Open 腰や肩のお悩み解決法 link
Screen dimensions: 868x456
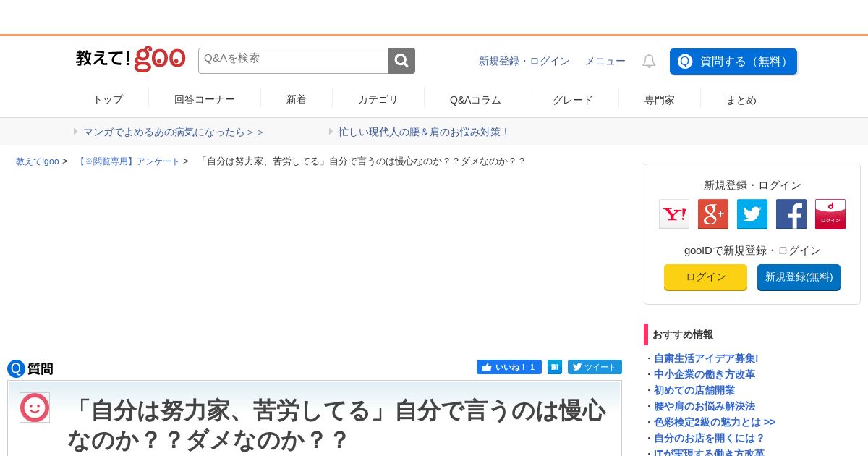pyautogui.click(x=705, y=406)
